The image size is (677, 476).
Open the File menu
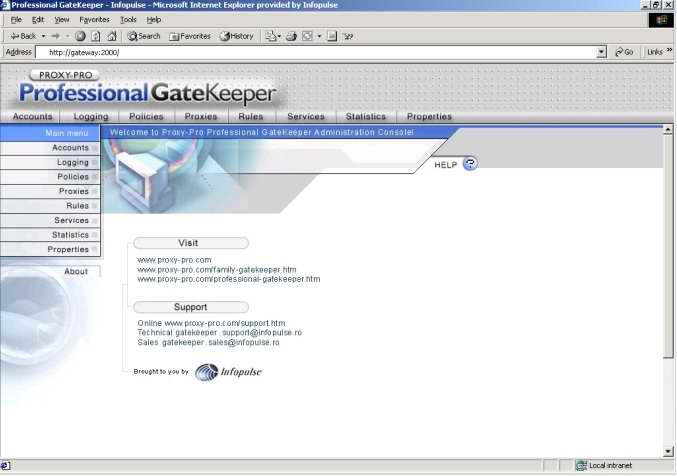[x=16, y=20]
